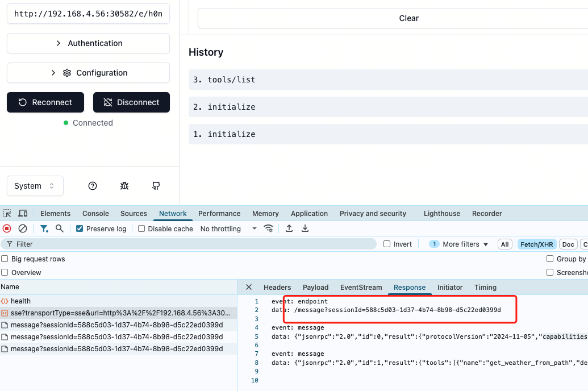588x391 pixels.
Task: Clear the network log
Action: 23,228
